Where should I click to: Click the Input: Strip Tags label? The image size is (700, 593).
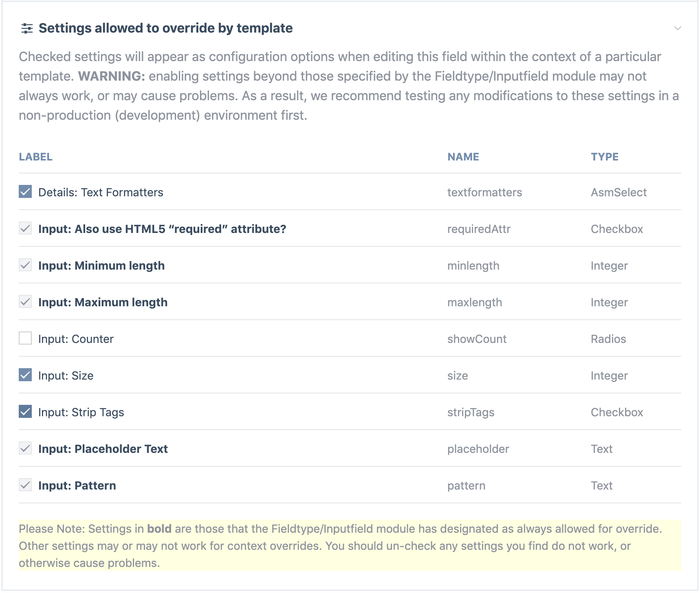coord(81,412)
